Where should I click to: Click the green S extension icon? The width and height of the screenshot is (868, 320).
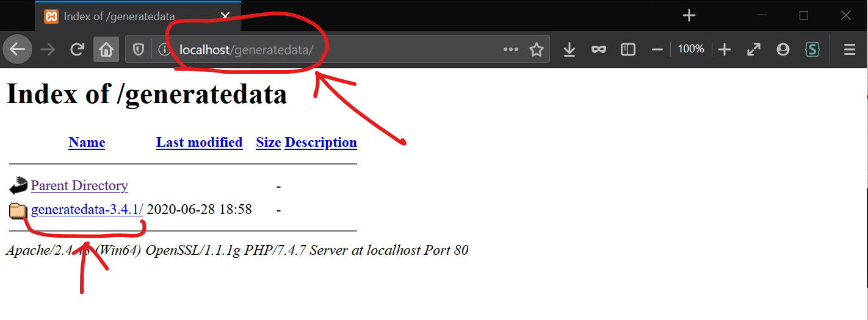pyautogui.click(x=812, y=49)
